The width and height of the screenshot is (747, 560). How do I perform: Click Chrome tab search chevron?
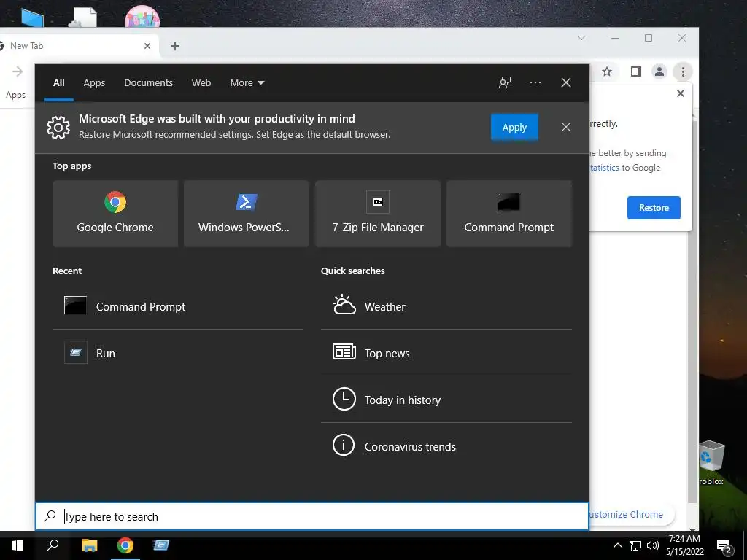(x=581, y=38)
